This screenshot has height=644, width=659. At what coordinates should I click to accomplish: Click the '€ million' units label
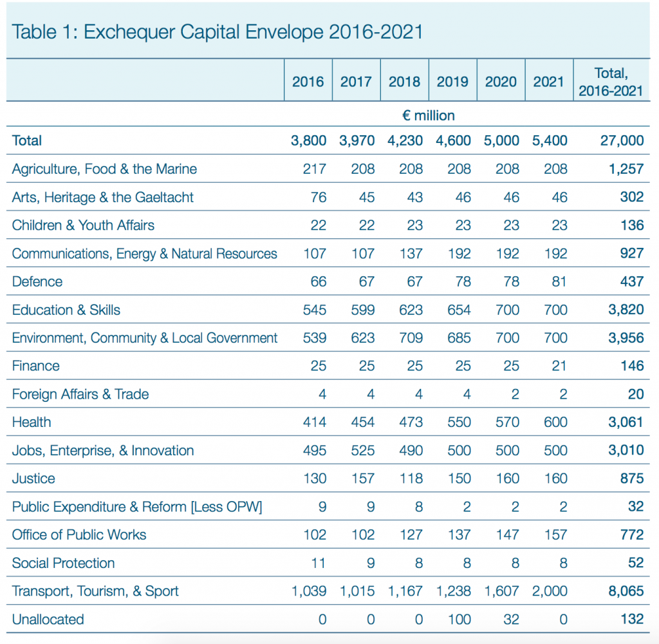(x=428, y=116)
